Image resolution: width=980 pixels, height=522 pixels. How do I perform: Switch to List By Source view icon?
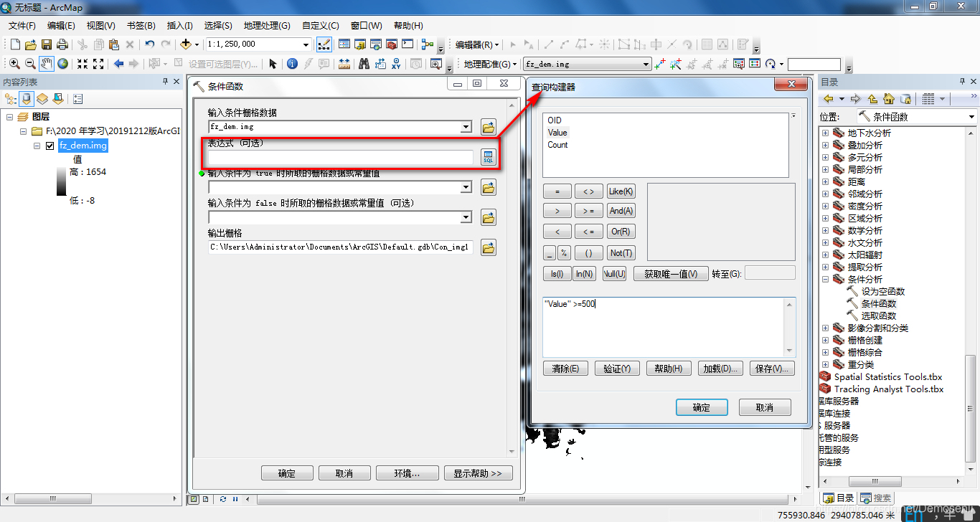coord(27,98)
